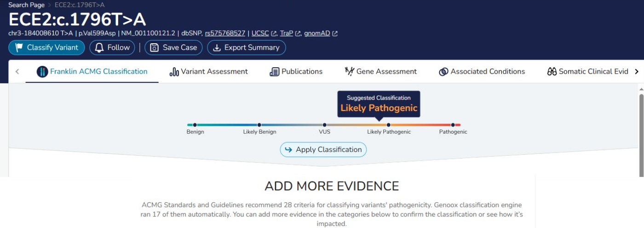Click the flag icon in Classify Variant
Viewport: 644px width, 228px height.
[19, 47]
